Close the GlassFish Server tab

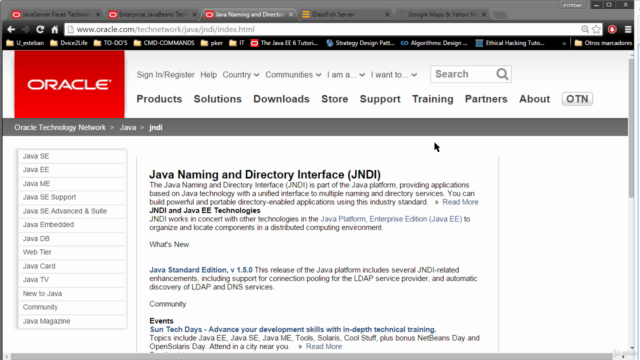click(x=387, y=14)
